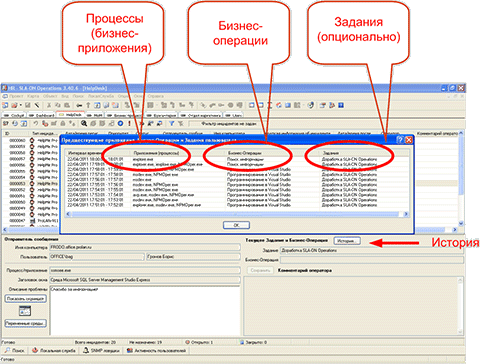Viewport: 480px width, 364px height.
Task: Click the Описание проблемы text area
Action: point(145,310)
